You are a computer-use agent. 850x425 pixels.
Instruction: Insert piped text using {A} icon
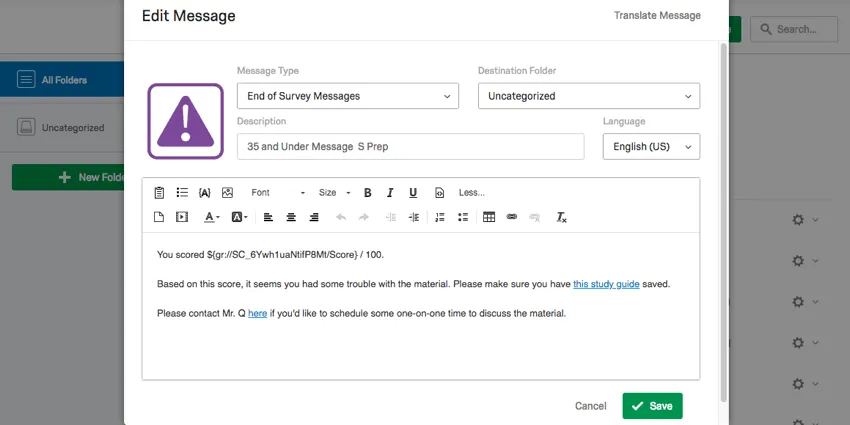coord(204,193)
